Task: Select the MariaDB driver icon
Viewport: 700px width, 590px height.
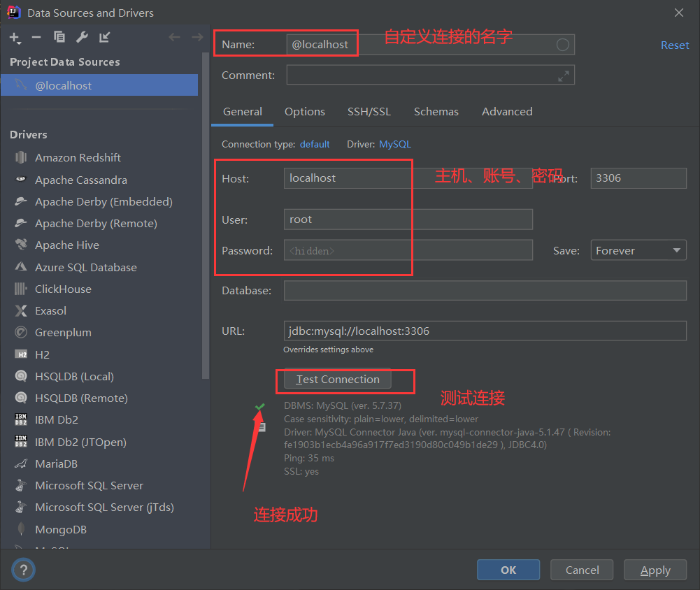Action: click(20, 463)
